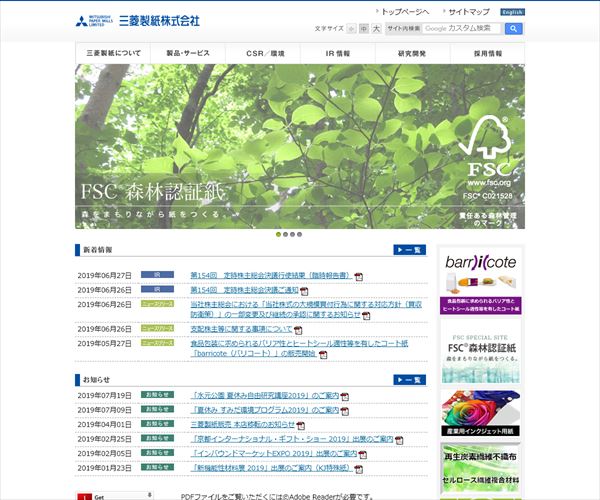Click IR tag on 06月27日 row
Image resolution: width=600 pixels, height=500 pixels.
tap(157, 275)
